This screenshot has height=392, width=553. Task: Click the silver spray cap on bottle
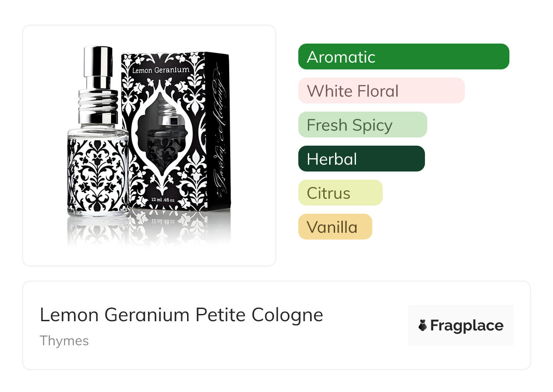(98, 67)
